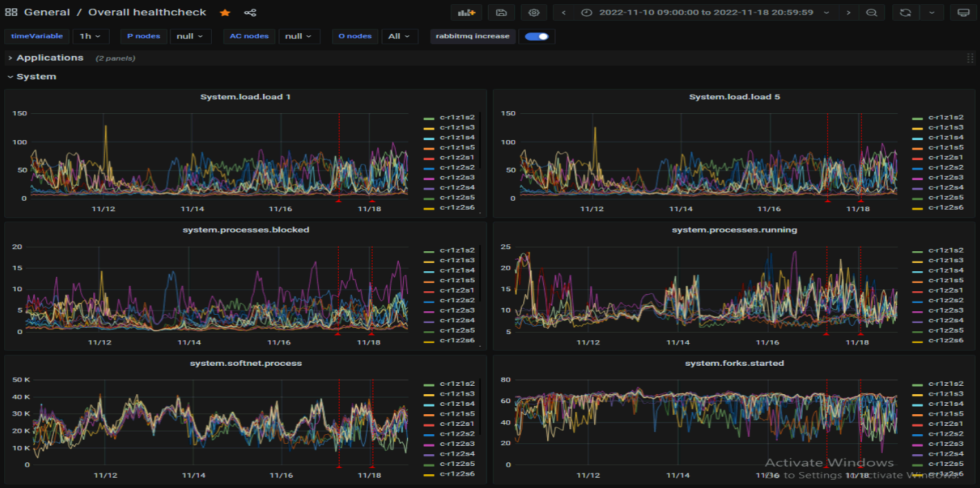This screenshot has height=488, width=980.
Task: Click the Add panel icon
Action: 467,12
